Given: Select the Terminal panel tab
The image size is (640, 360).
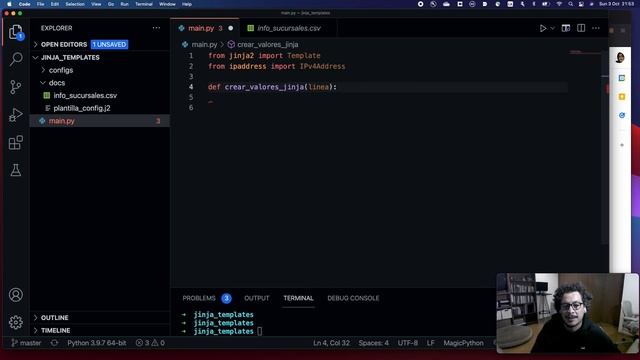Looking at the screenshot, I should (x=298, y=298).
